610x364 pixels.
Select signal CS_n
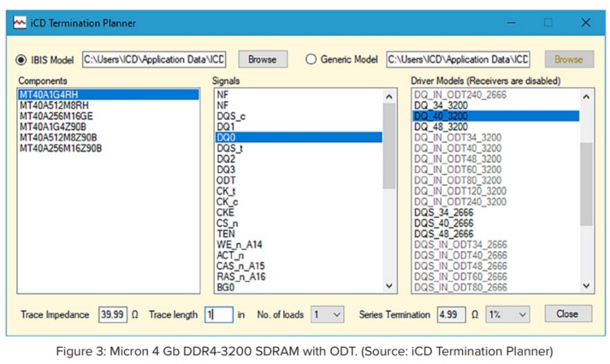point(298,223)
